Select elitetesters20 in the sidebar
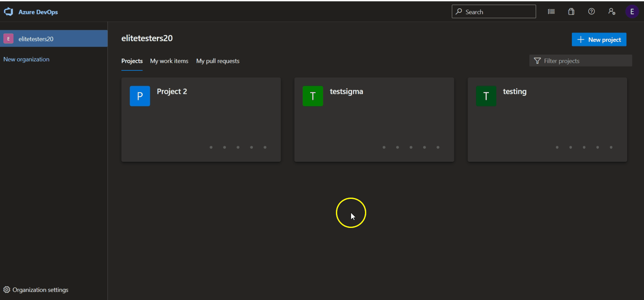 point(54,39)
